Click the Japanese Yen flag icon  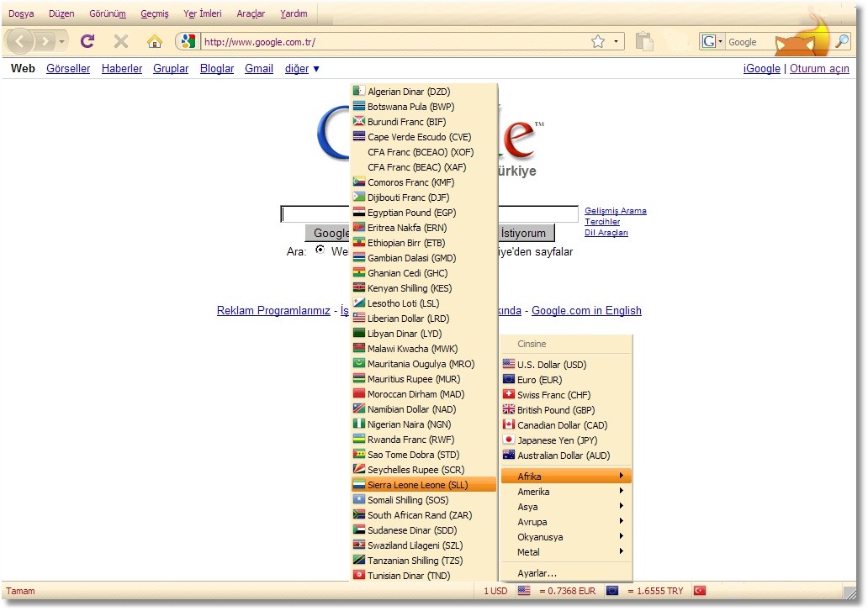tap(509, 440)
